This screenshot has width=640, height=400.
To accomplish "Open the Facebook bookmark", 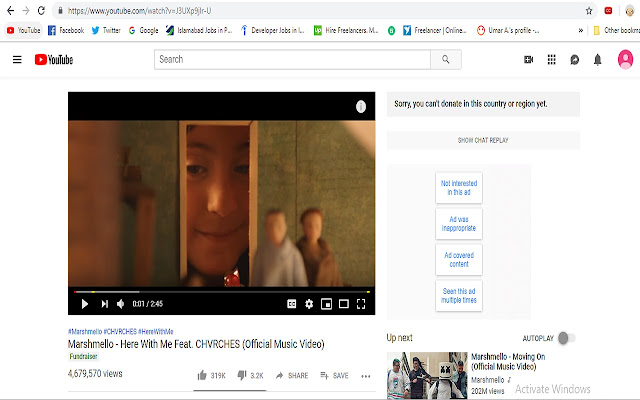I will tap(66, 30).
